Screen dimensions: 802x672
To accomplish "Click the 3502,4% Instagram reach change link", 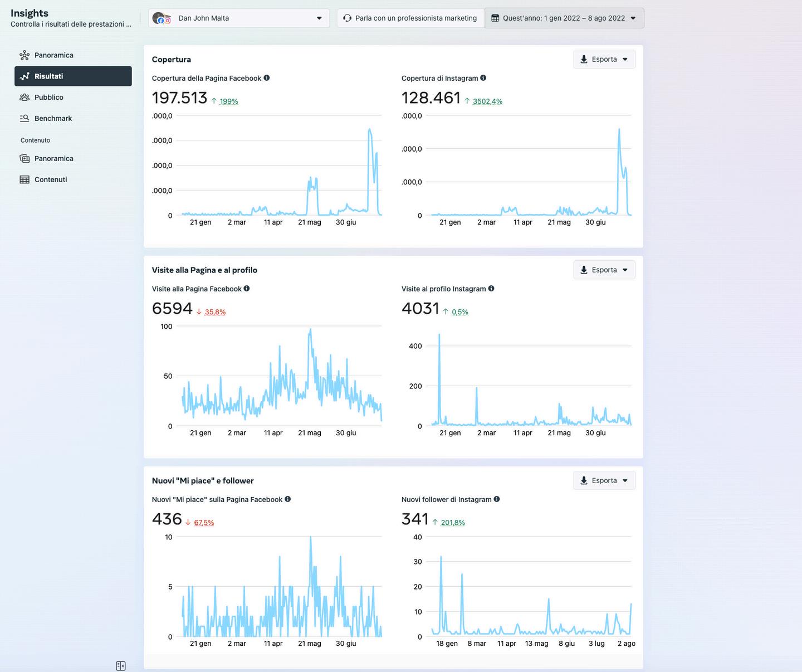I will click(x=487, y=101).
